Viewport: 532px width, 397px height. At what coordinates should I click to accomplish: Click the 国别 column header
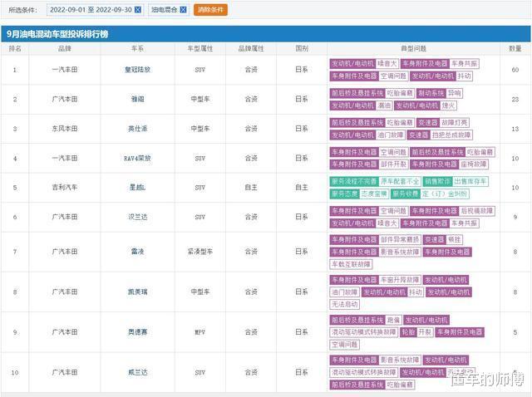302,48
